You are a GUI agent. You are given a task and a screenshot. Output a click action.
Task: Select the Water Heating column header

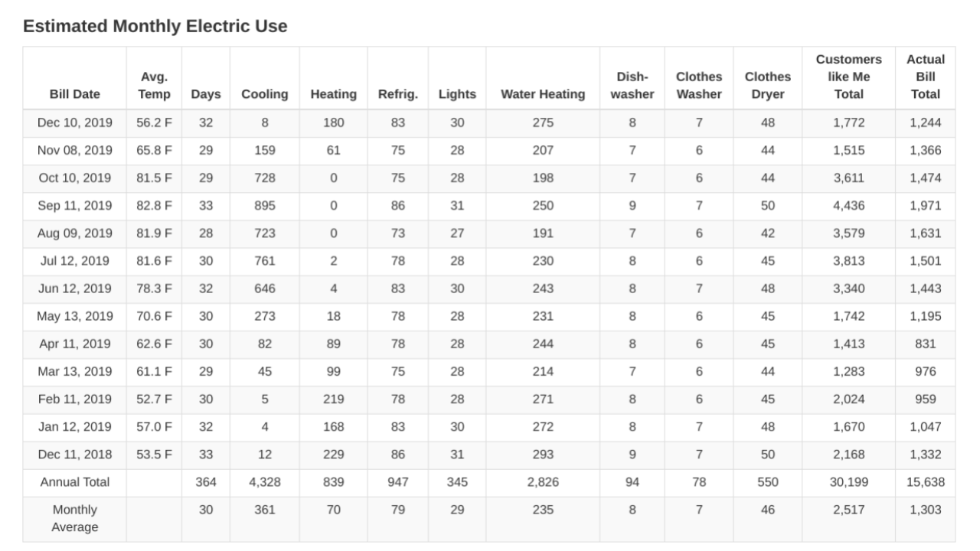coord(543,94)
